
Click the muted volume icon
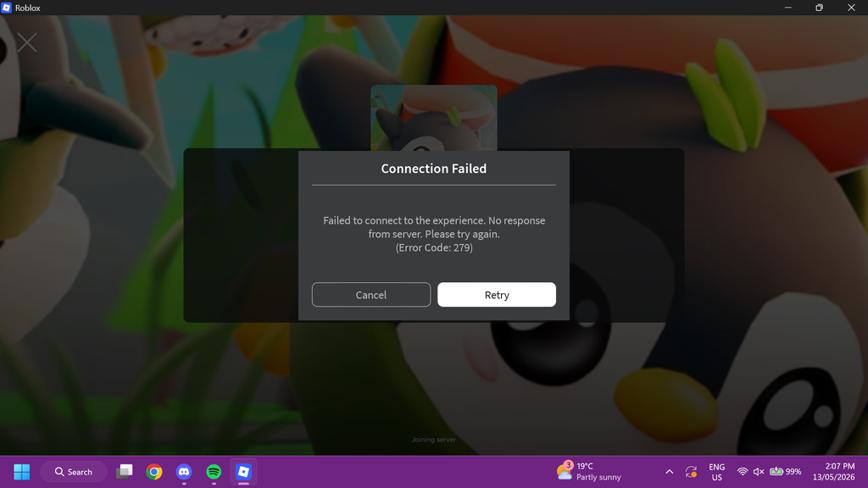pos(759,472)
